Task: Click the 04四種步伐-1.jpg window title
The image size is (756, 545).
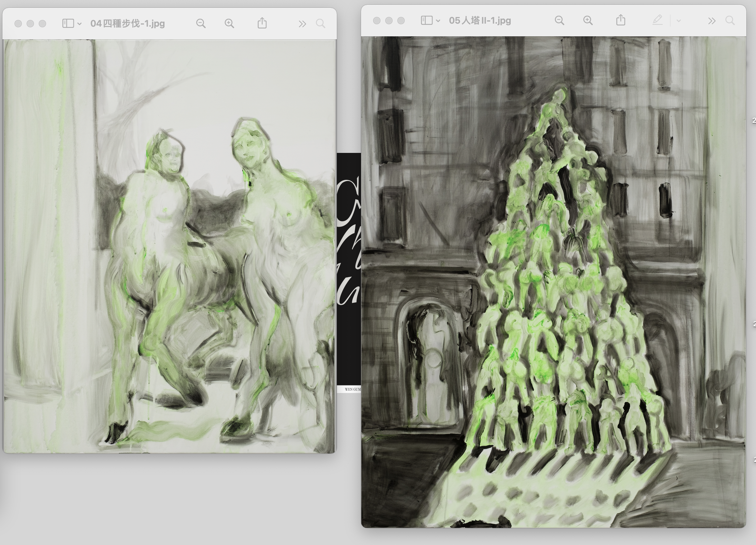Action: click(127, 24)
